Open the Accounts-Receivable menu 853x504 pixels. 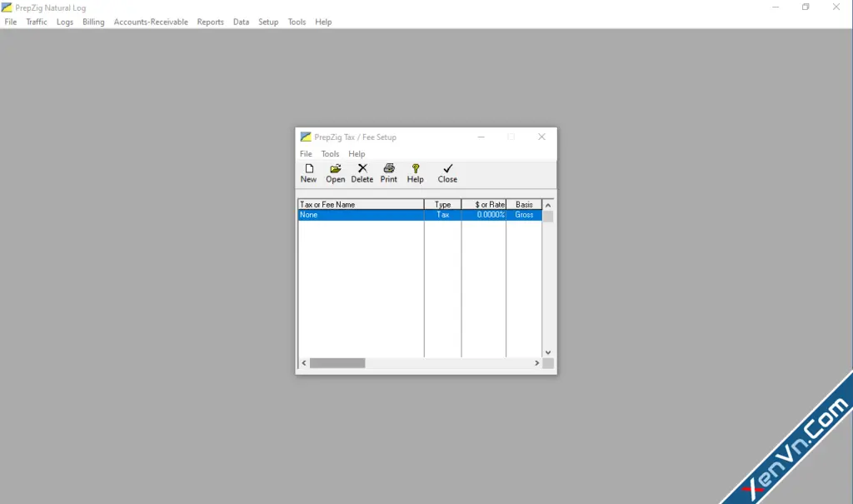click(151, 22)
